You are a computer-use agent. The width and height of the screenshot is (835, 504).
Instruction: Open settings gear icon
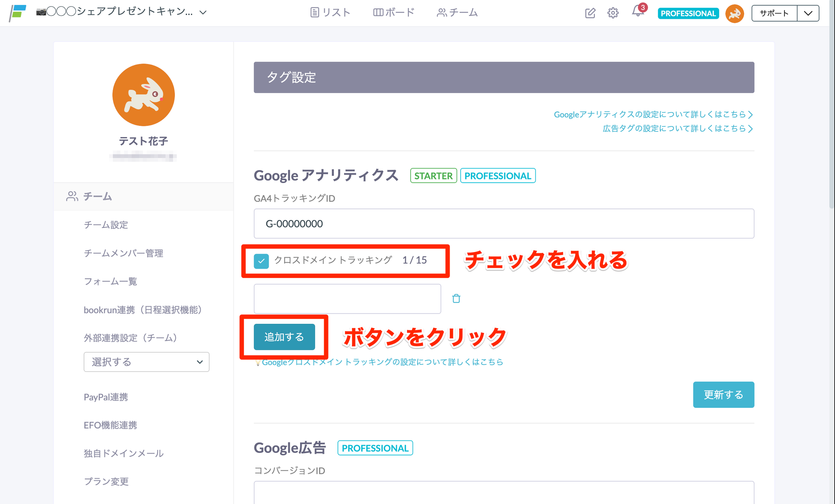click(612, 13)
